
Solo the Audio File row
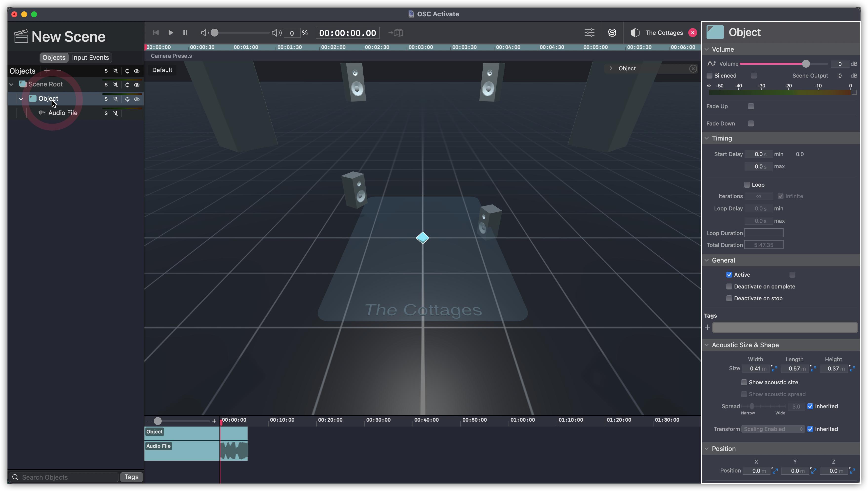pos(106,113)
